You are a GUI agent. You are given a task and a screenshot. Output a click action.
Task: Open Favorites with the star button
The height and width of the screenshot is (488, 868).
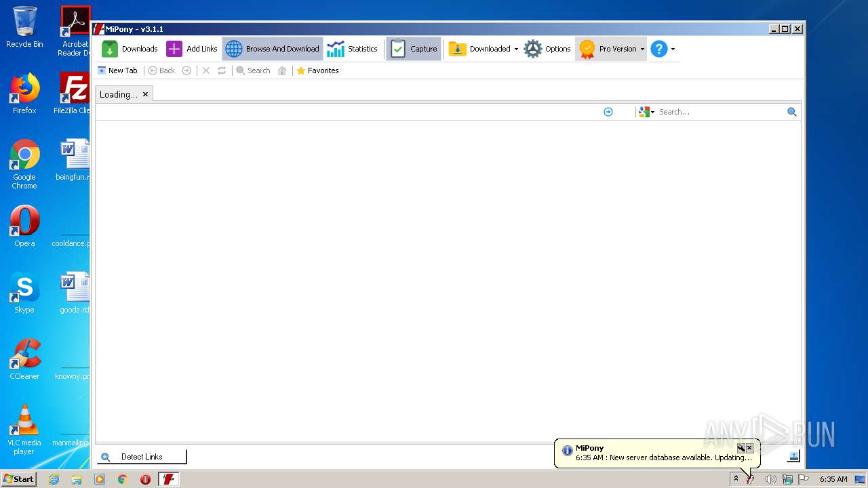point(317,70)
